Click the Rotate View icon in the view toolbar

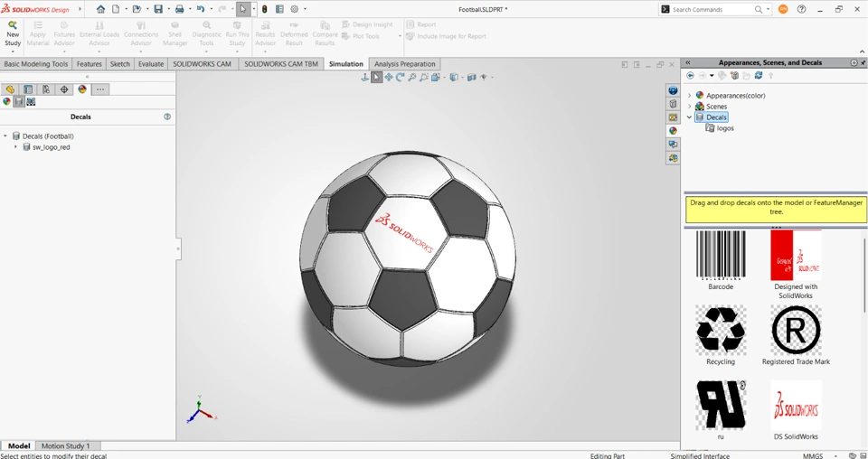coord(400,78)
